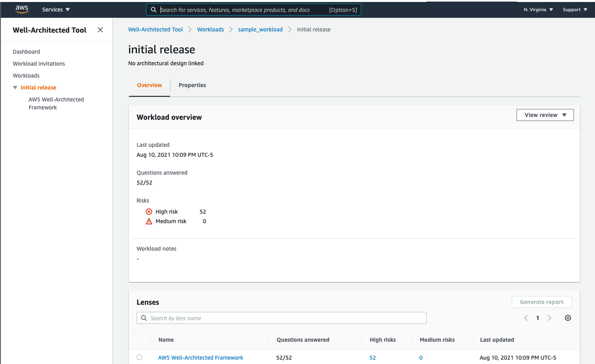Click the Generate report button
This screenshot has height=364, width=595.
pyautogui.click(x=542, y=302)
